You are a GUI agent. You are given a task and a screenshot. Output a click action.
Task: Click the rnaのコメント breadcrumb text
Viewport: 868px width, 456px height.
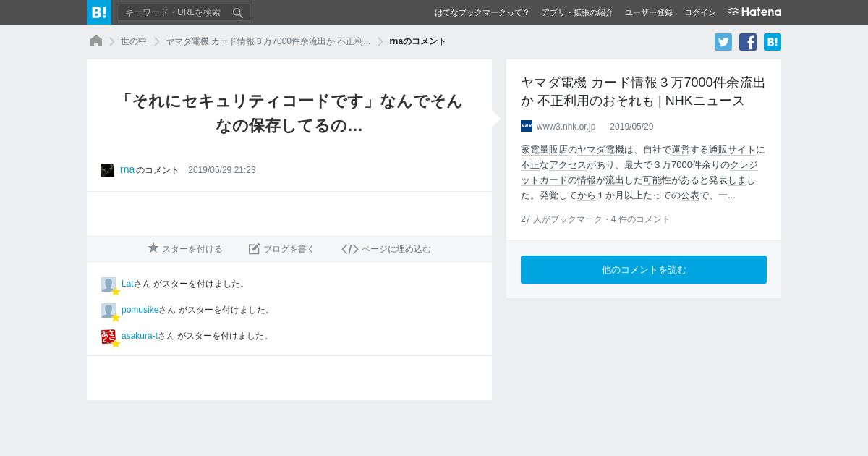(x=417, y=41)
